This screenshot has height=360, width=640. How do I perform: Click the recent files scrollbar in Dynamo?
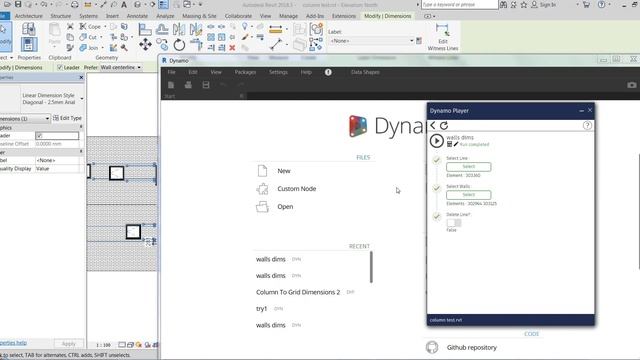coord(371,267)
